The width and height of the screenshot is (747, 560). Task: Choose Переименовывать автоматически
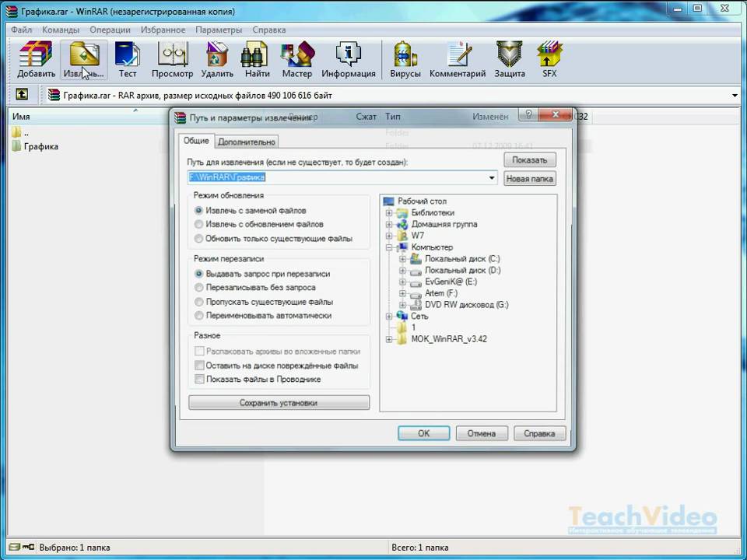click(198, 315)
